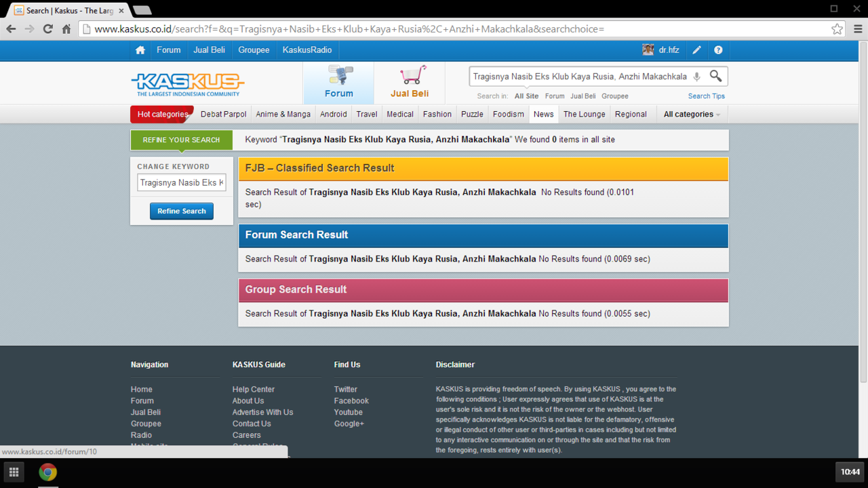868x488 pixels.
Task: Open Groupee in the top bar
Action: pos(254,50)
